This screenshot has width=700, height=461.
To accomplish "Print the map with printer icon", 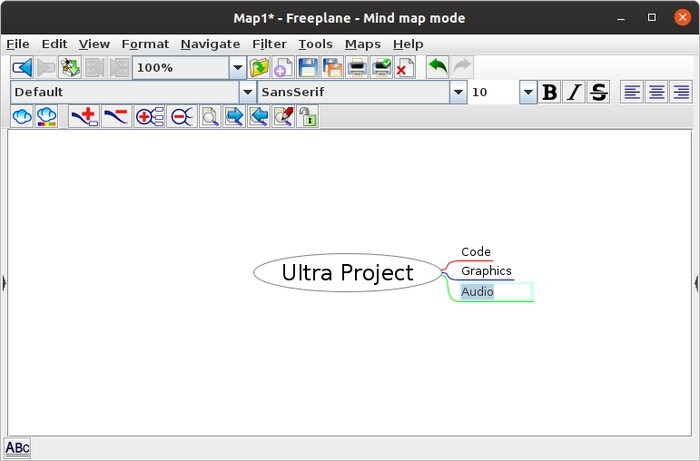I will (357, 68).
